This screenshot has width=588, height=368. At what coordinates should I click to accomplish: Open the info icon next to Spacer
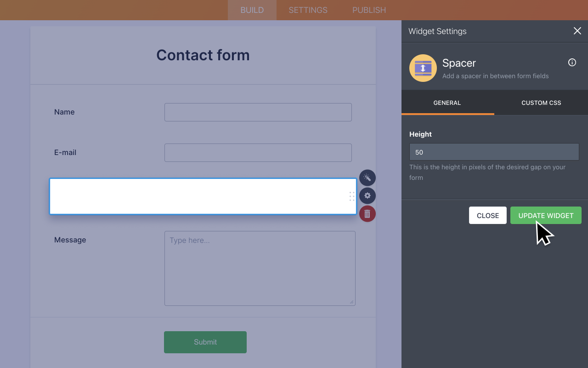[x=571, y=62]
